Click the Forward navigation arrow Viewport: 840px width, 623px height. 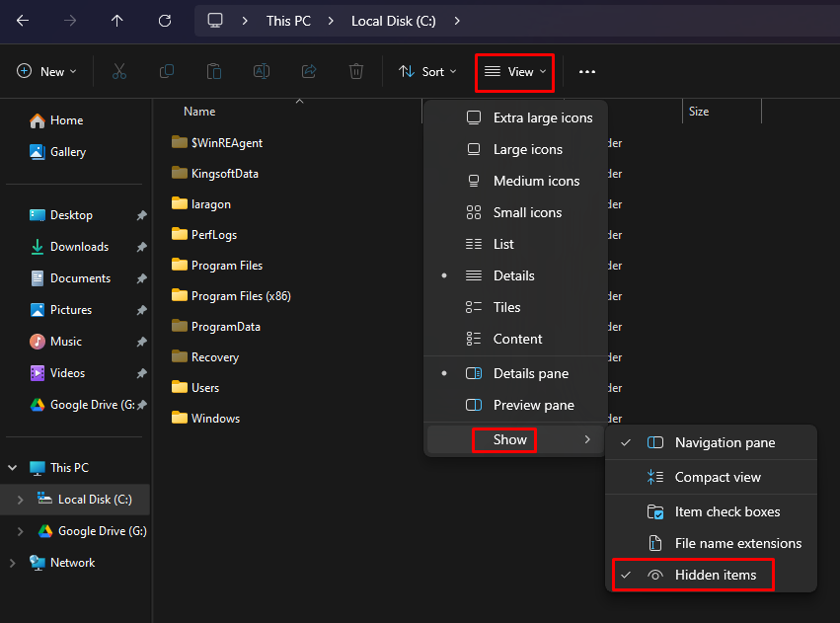coord(70,21)
